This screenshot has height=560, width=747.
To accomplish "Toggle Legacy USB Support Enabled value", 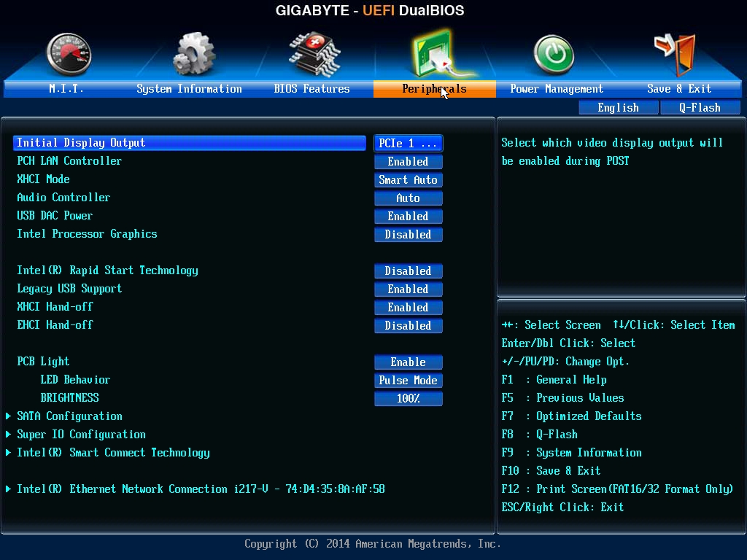I will 409,289.
